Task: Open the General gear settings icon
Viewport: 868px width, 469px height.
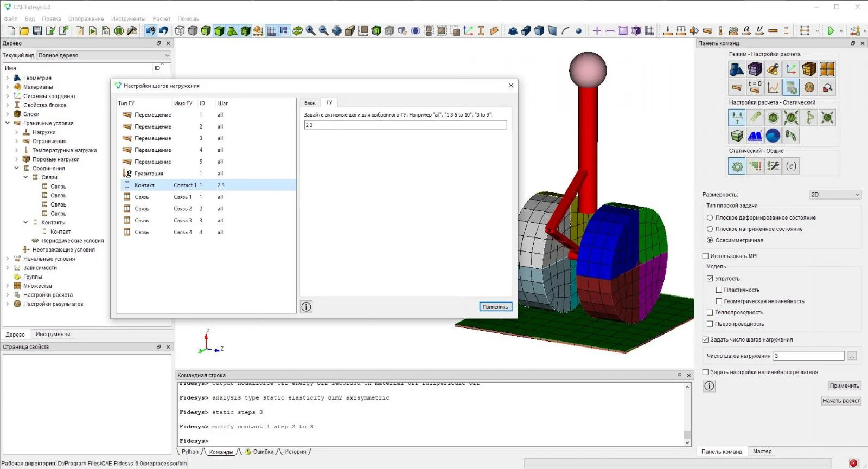Action: pos(737,166)
